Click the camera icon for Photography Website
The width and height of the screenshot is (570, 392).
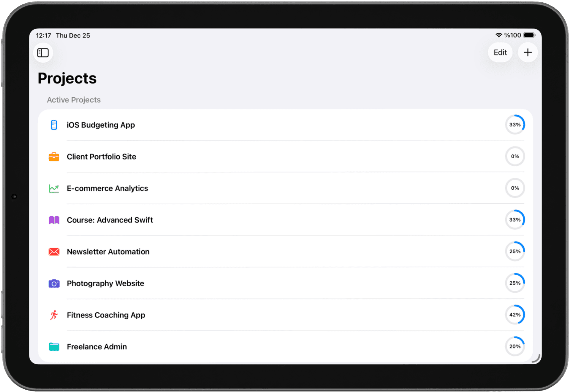[54, 283]
